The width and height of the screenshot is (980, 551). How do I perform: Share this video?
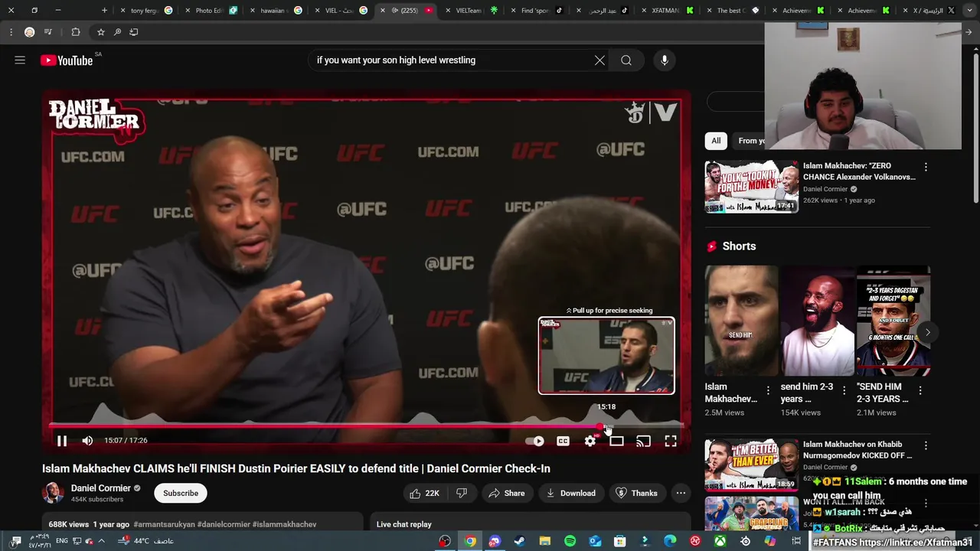coord(506,494)
